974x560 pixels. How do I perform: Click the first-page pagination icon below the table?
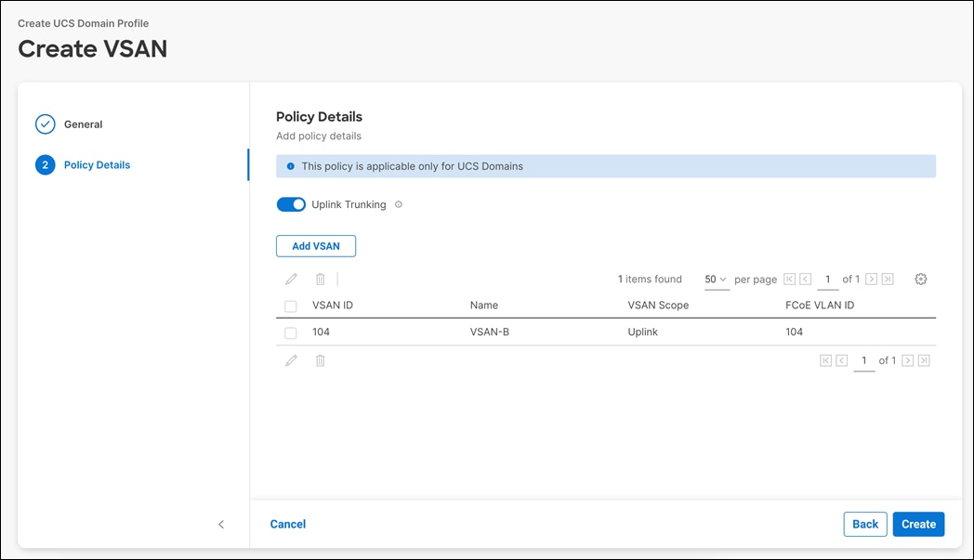(x=826, y=360)
